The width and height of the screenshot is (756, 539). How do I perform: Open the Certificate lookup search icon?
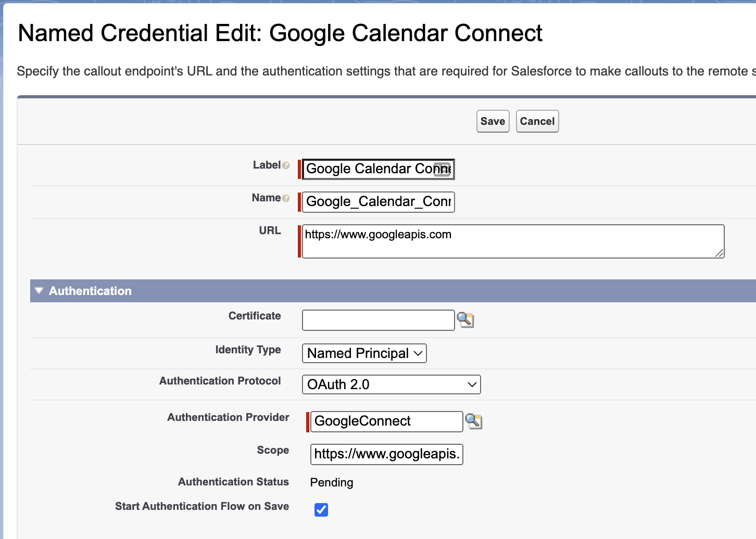point(465,320)
